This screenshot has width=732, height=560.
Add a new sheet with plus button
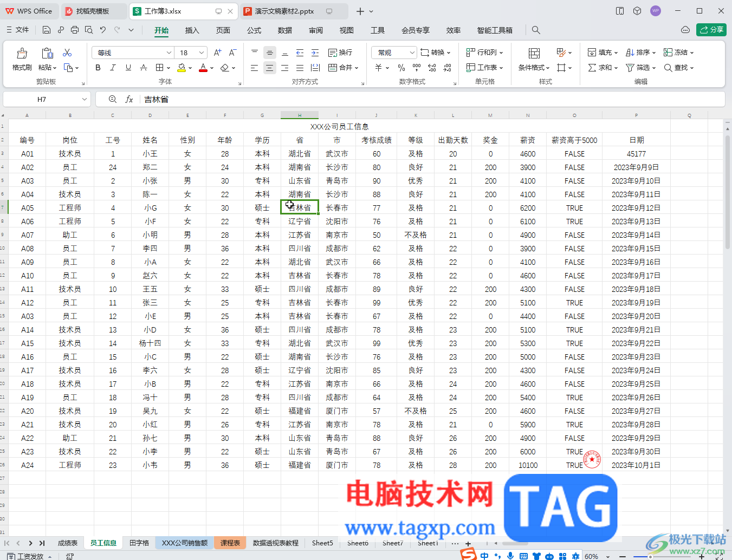[468, 543]
